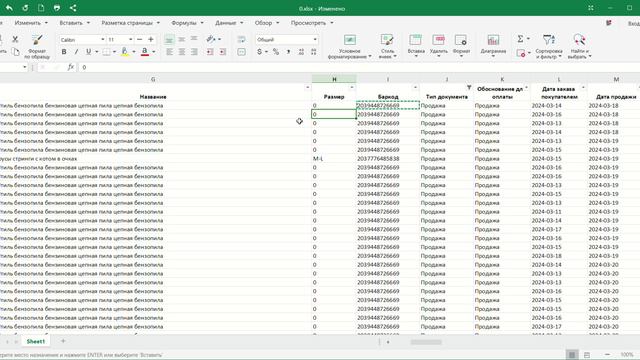Click the formula bar input field
The width and height of the screenshot is (640, 360).
(x=359, y=67)
